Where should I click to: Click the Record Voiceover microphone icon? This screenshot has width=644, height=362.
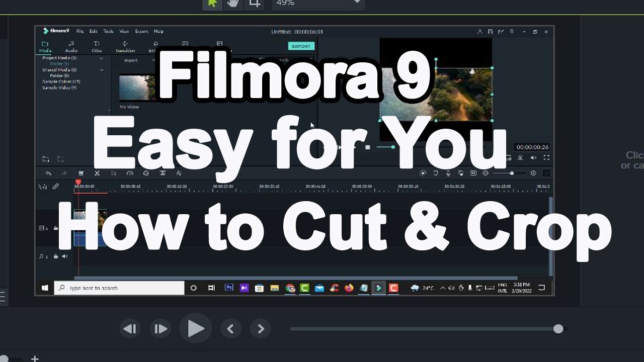[448, 173]
